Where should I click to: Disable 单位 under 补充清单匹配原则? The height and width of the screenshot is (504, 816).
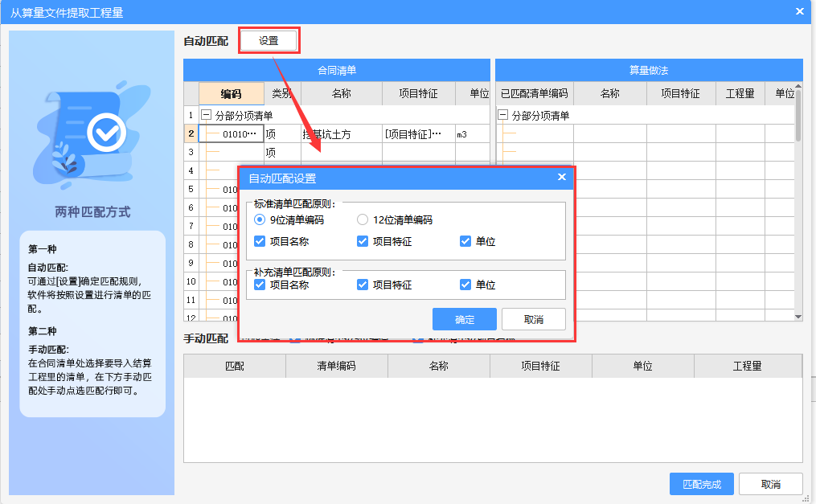point(465,285)
